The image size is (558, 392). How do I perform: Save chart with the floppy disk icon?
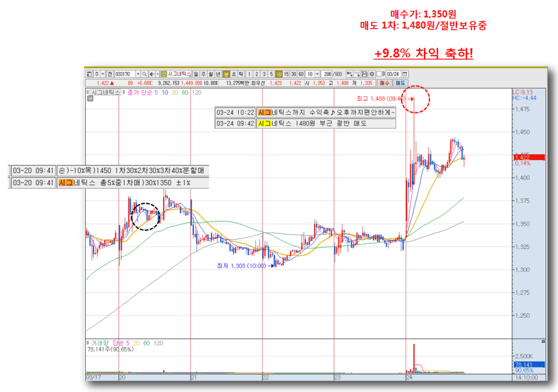(364, 74)
